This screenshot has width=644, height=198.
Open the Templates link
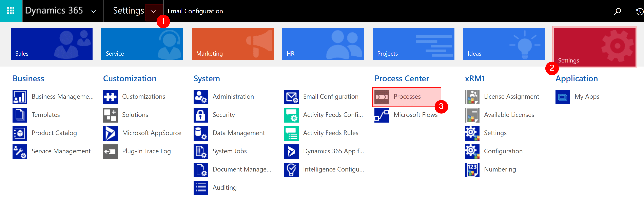point(46,115)
